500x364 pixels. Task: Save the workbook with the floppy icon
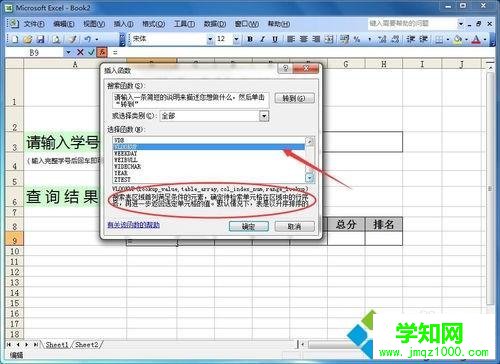41,39
